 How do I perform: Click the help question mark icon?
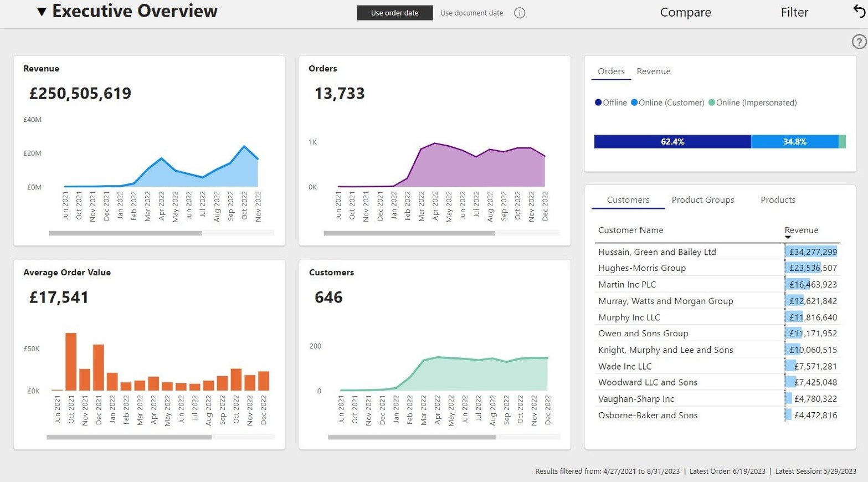coord(858,42)
